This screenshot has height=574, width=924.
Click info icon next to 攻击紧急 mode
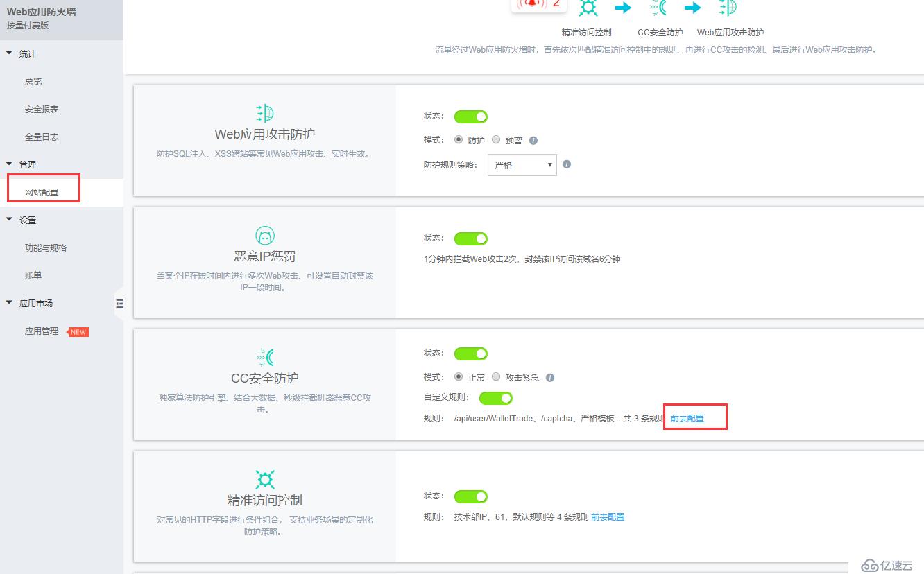pos(550,378)
